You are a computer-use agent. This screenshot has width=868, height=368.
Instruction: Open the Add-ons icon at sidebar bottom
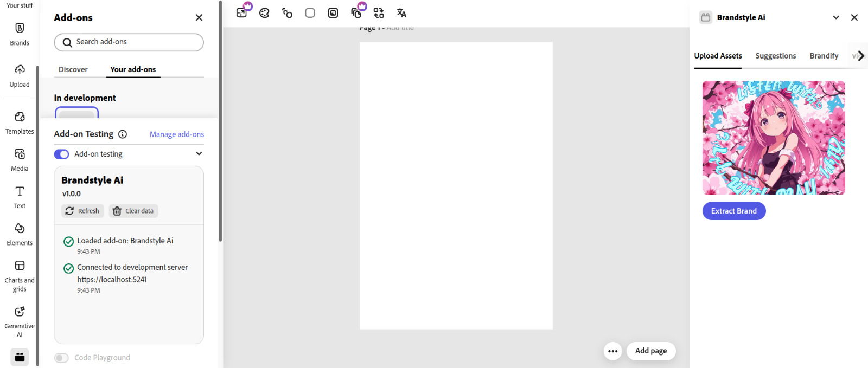[20, 357]
